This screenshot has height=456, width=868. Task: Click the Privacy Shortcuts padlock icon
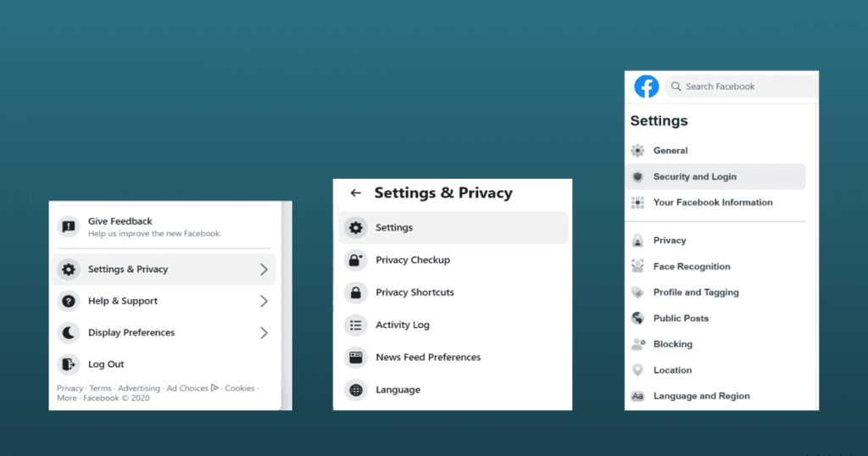pos(356,292)
